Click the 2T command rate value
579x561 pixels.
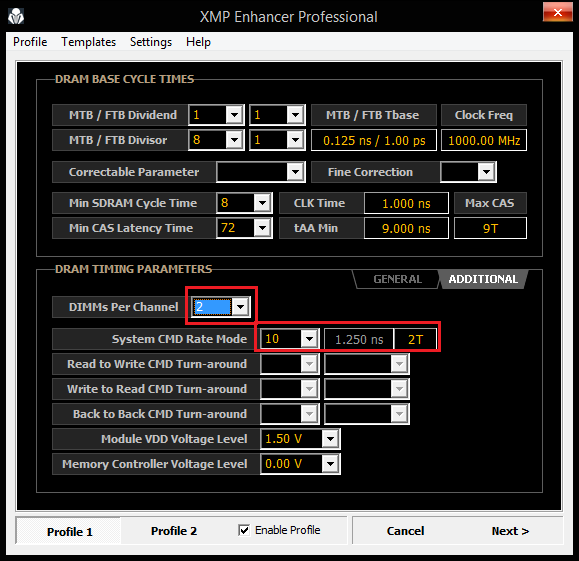(x=415, y=339)
